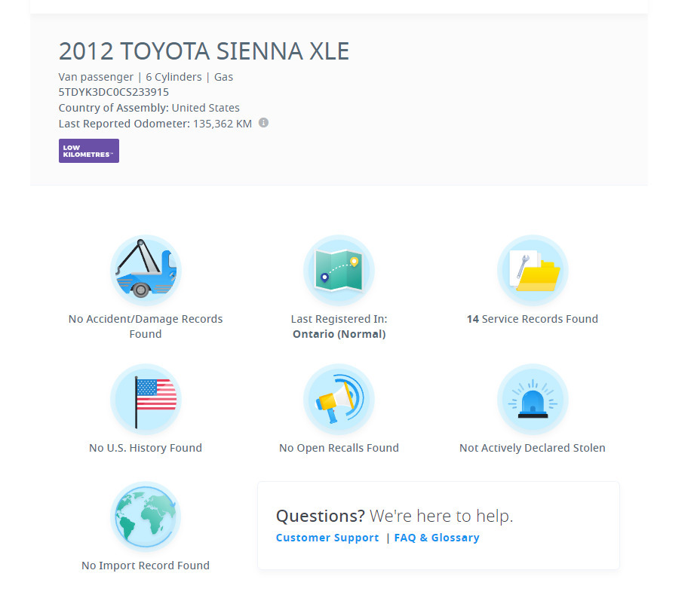
Task: Click No Accident/Damage Records Found text
Action: pos(146,326)
